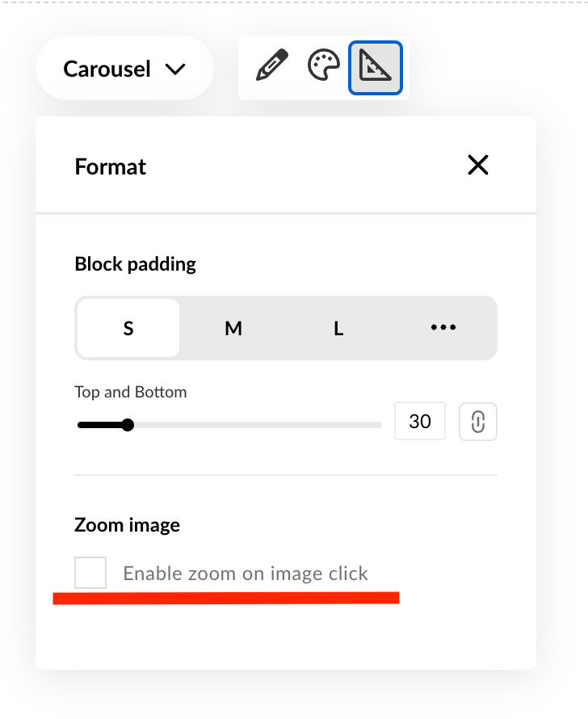Expand the chevron beside Carousel
The image size is (588, 719).
click(174, 69)
